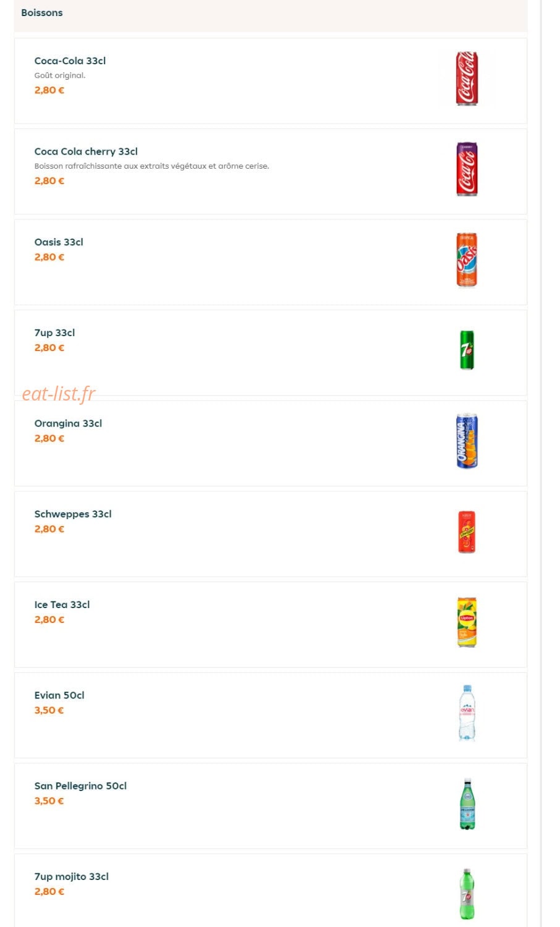
Task: Click the Lipton Ice Tea can image
Action: click(467, 622)
